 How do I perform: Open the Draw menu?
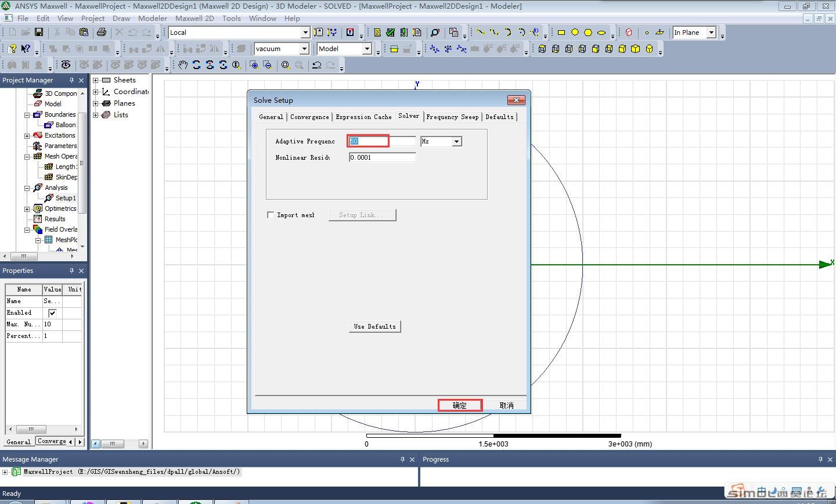(121, 18)
